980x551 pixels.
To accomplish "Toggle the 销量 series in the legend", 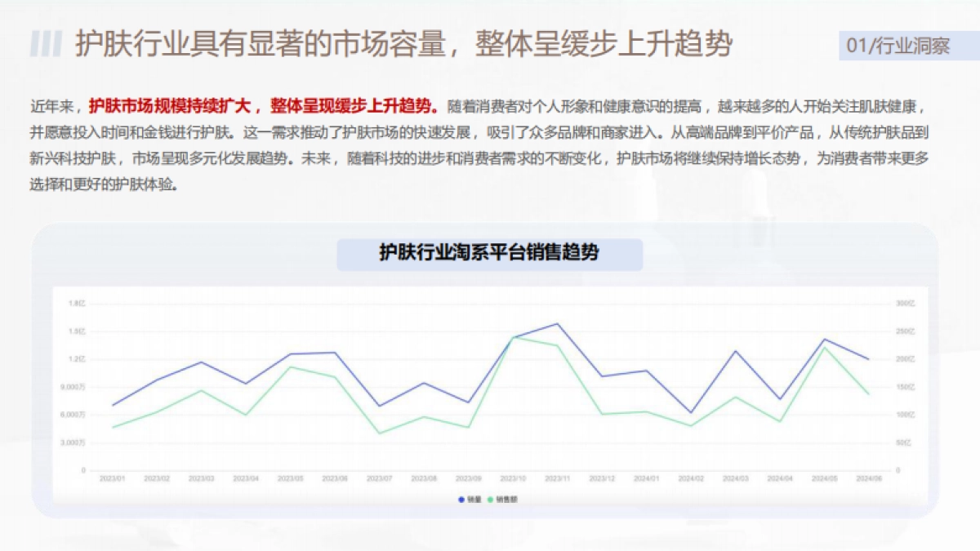I will click(x=470, y=500).
